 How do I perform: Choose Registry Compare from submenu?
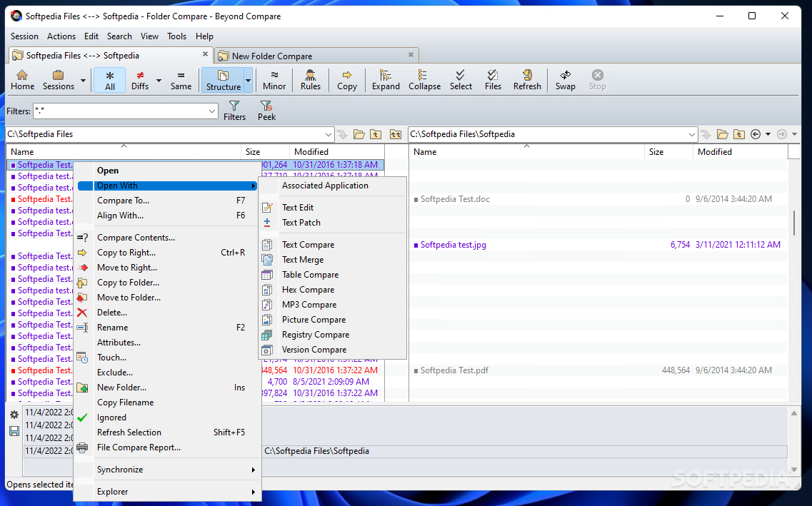coord(333,335)
